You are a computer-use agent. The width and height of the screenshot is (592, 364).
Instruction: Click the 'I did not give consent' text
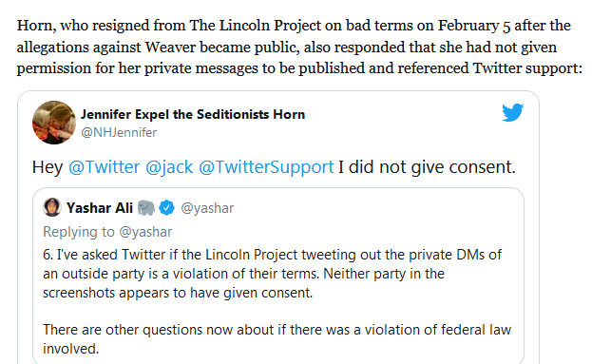(x=427, y=167)
